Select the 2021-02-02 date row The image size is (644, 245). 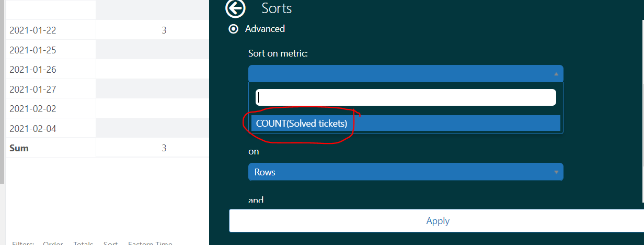point(32,109)
